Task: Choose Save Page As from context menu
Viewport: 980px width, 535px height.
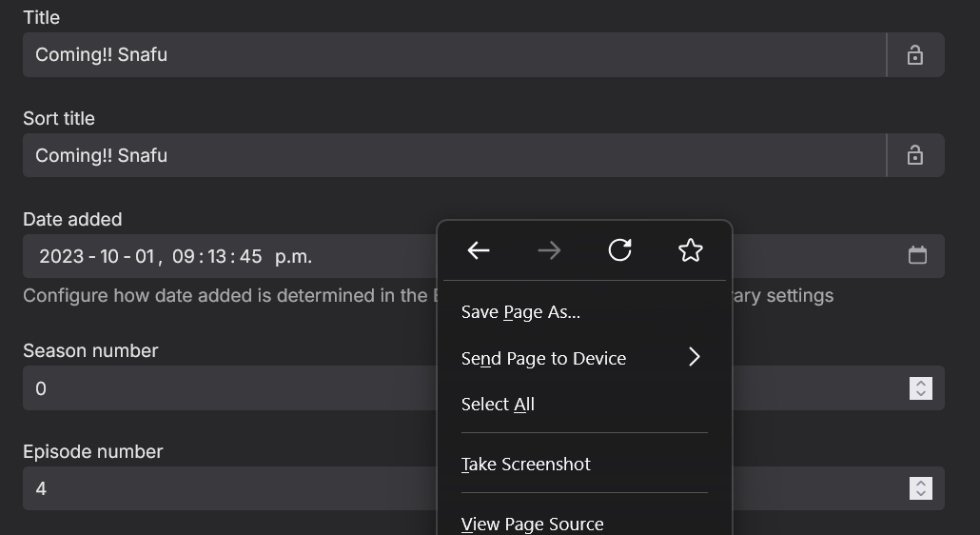Action: pos(520,312)
